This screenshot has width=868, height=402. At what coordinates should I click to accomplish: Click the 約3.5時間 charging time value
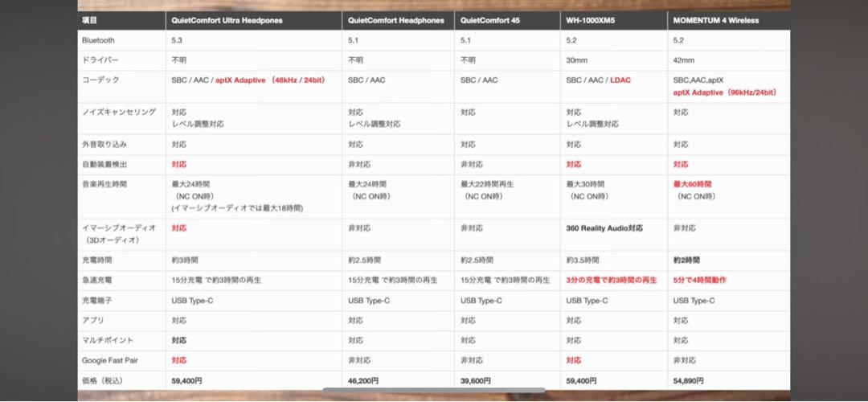[583, 260]
